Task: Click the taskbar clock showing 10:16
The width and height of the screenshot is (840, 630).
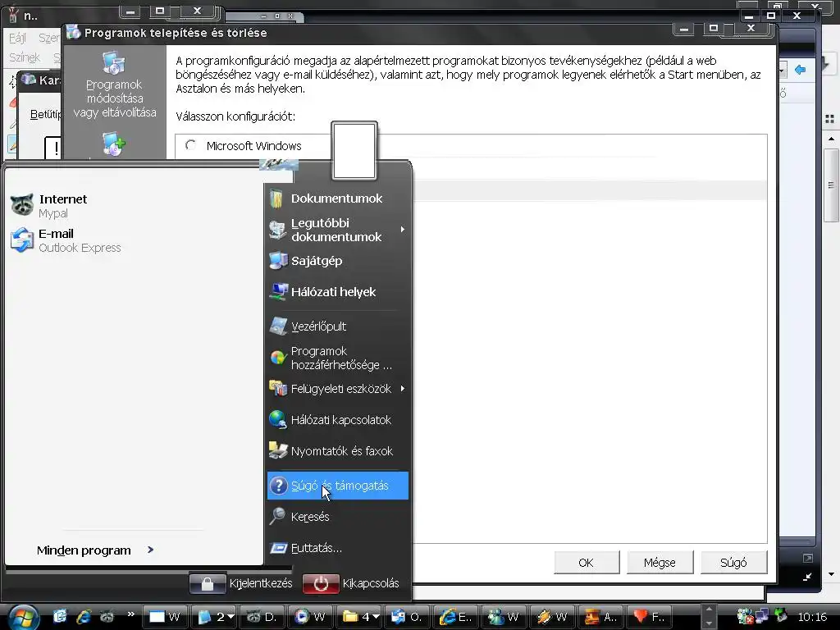Action: [812, 617]
